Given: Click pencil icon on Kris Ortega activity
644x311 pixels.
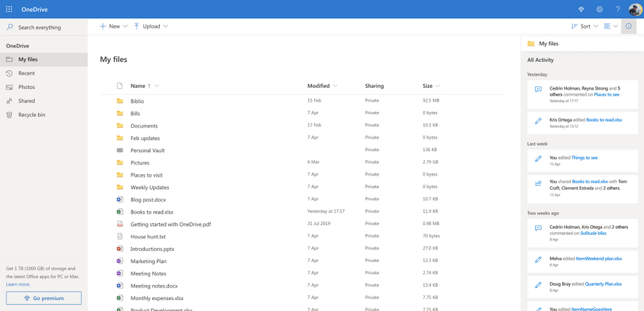Looking at the screenshot, I should click(538, 121).
